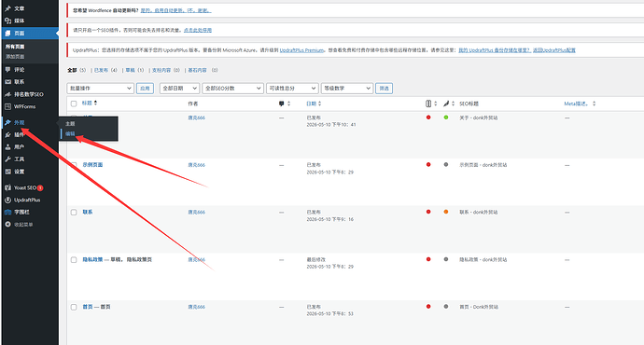Tick the checkbox for 联系 page row
Screen dimensions: 644x345
click(x=74, y=212)
